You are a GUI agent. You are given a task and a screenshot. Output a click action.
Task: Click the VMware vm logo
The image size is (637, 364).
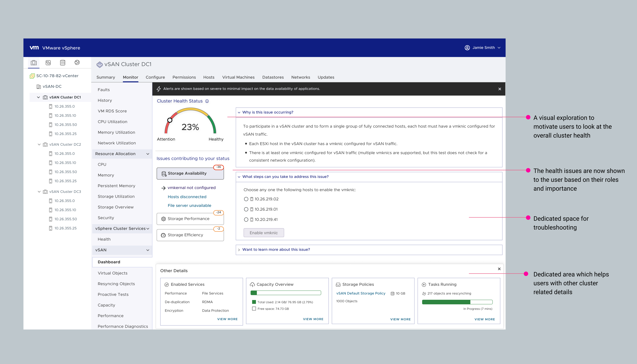pyautogui.click(x=34, y=48)
